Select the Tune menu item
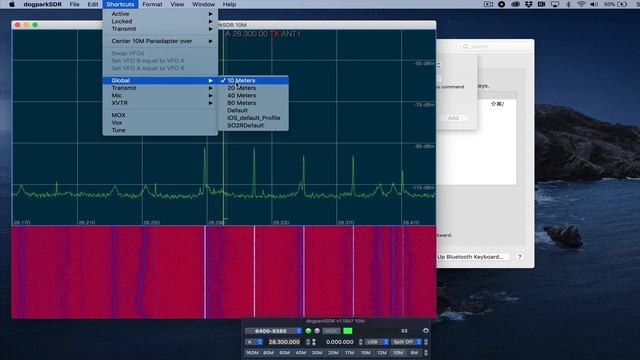Screen dimensions: 640x360 [160, 130]
